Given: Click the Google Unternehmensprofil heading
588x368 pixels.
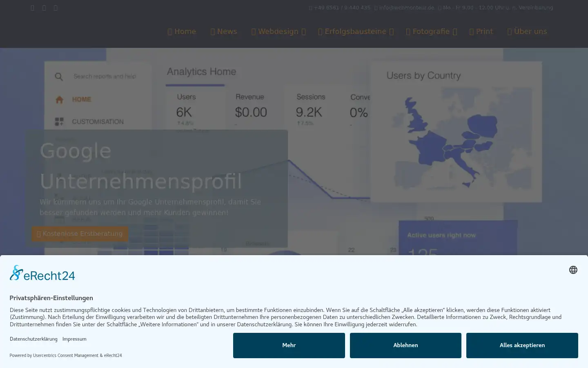Looking at the screenshot, I should [141, 166].
